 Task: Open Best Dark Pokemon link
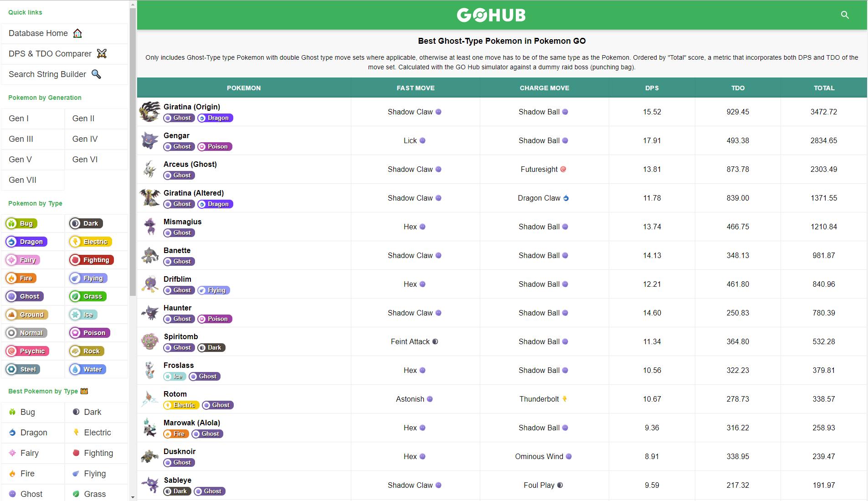click(x=97, y=412)
